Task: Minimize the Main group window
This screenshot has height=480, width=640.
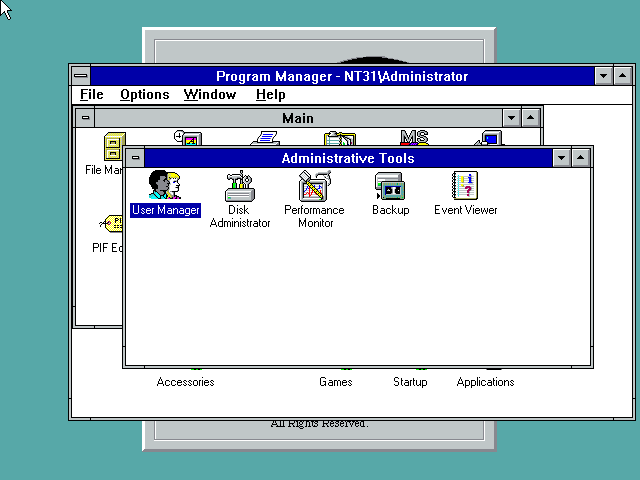Action: 511,118
